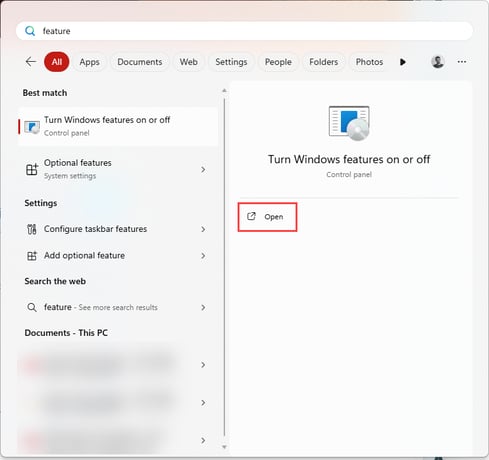The image size is (489, 460).
Task: Click the results list vertical scrollbar
Action: (224, 267)
